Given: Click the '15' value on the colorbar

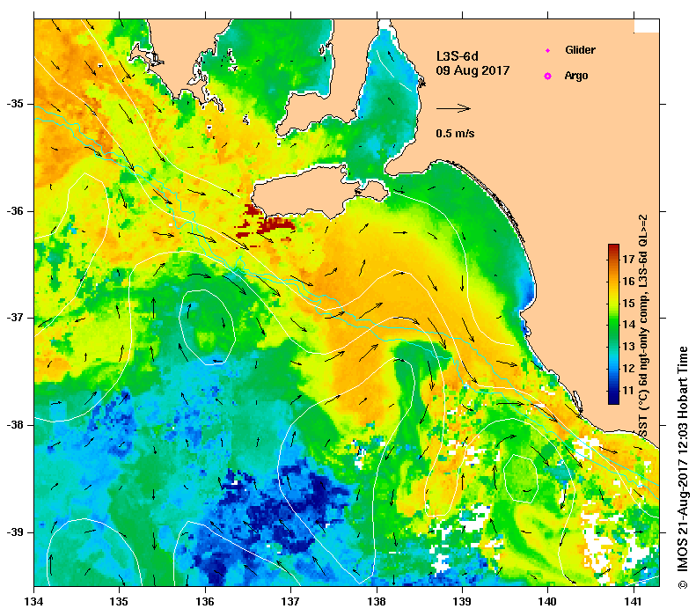Looking at the screenshot, I should (x=628, y=303).
